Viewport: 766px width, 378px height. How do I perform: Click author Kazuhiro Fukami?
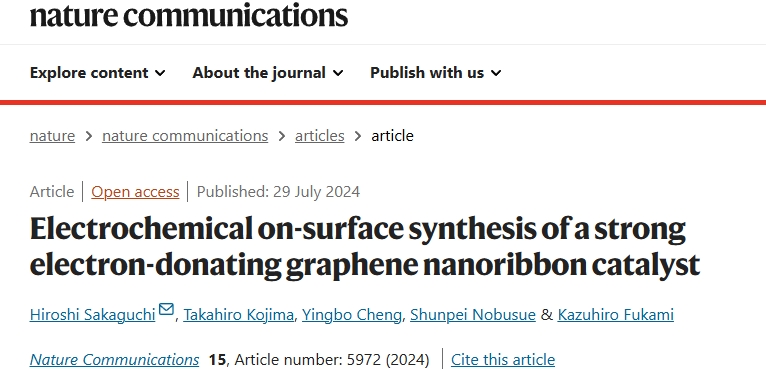[x=616, y=315]
